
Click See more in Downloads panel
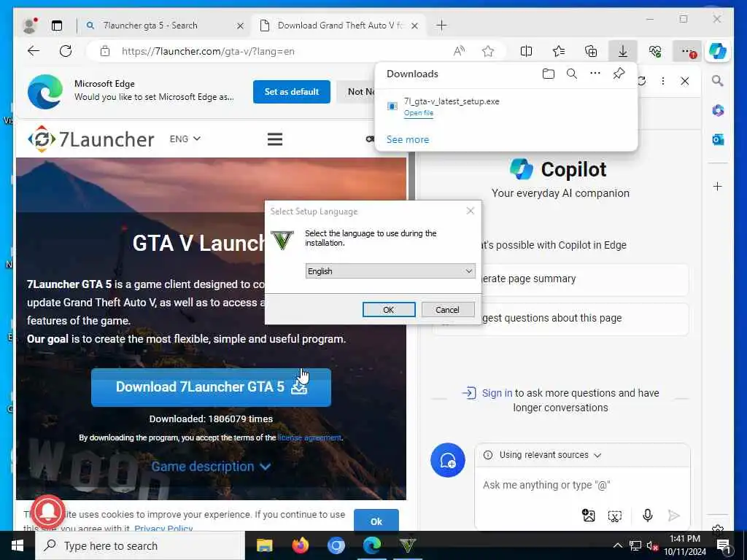(x=408, y=139)
